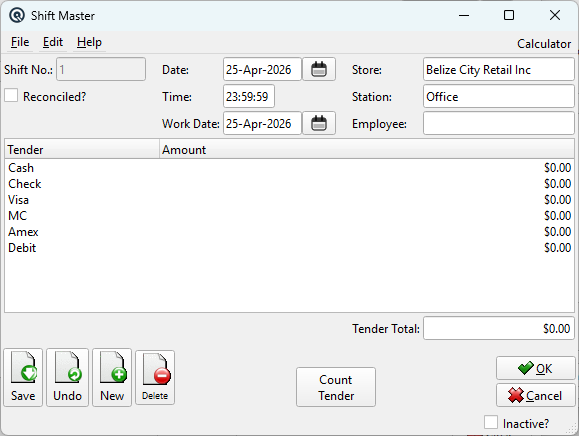Viewport: 579px width, 436px height.
Task: Click the Save document icon
Action: tap(23, 377)
